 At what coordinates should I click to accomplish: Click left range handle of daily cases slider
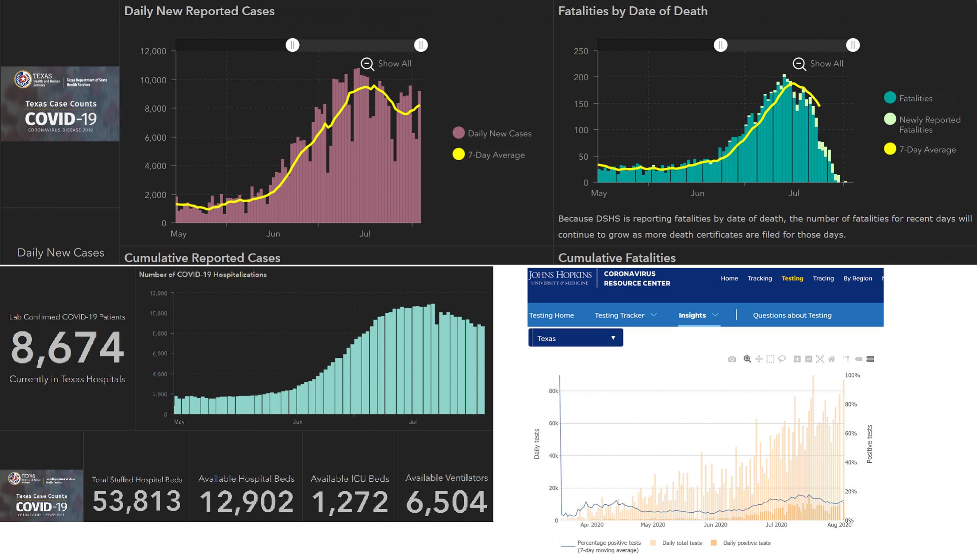pyautogui.click(x=293, y=45)
